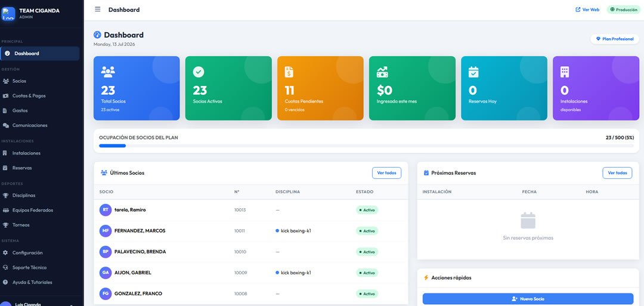This screenshot has width=644, height=306.
Task: Click the Dashboard gauge icon in sidebar
Action: [7, 54]
